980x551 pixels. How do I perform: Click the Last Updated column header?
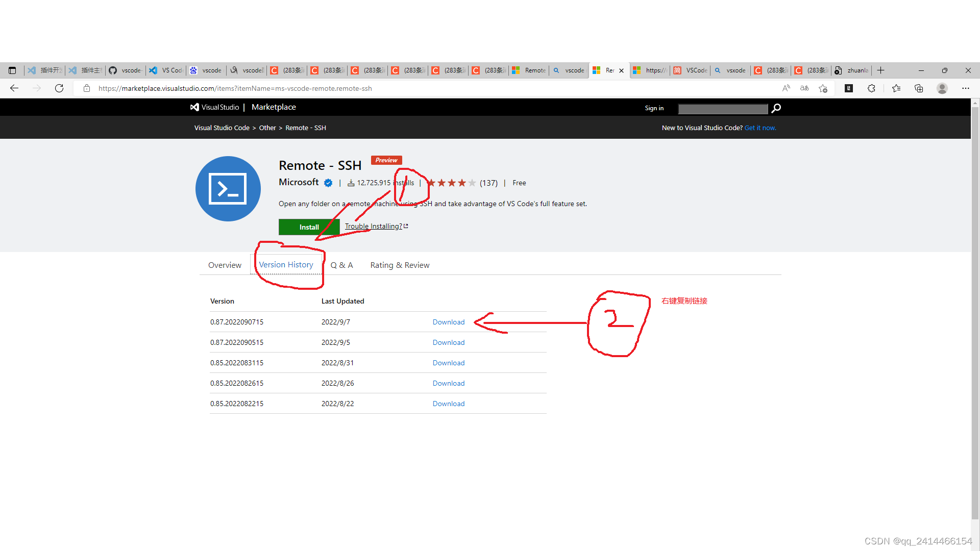tap(342, 301)
